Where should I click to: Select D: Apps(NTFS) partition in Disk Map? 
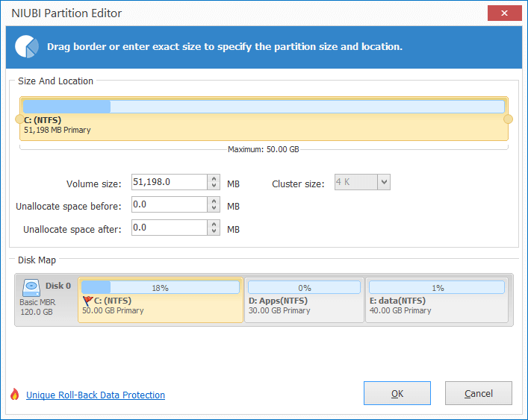[304, 300]
